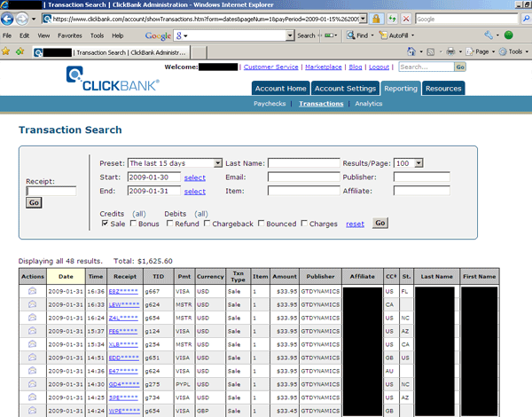
Task: Switch to the Account Home tab
Action: point(280,89)
